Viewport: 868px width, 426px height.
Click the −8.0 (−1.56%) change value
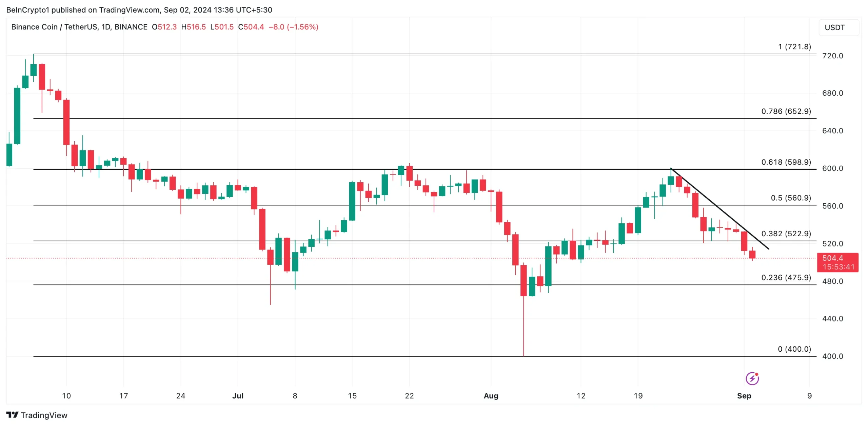click(293, 27)
